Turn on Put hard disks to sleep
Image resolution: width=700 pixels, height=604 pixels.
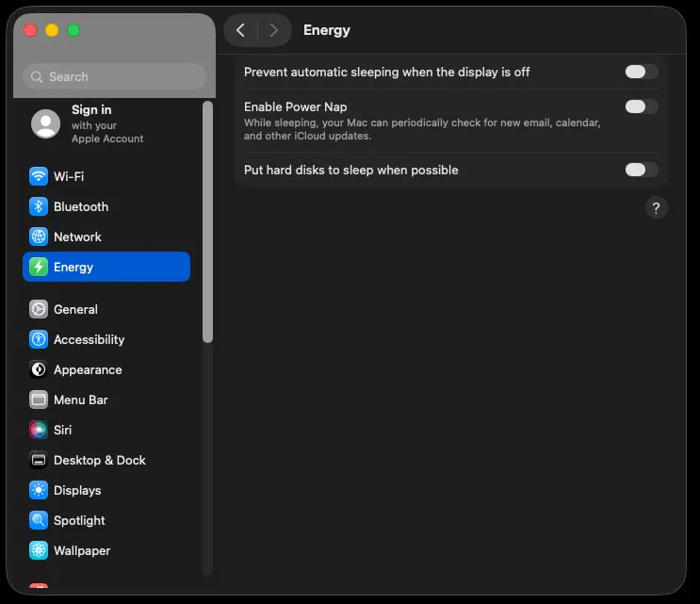tap(641, 170)
